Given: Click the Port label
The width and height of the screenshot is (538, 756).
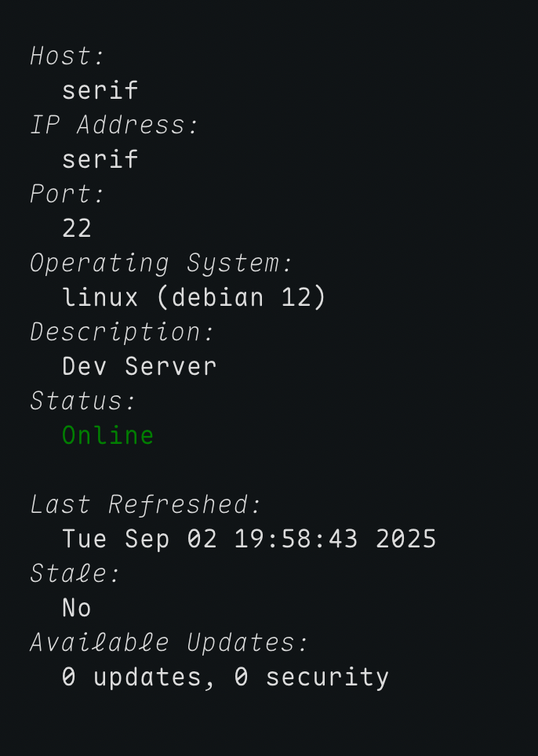Looking at the screenshot, I should pos(67,194).
